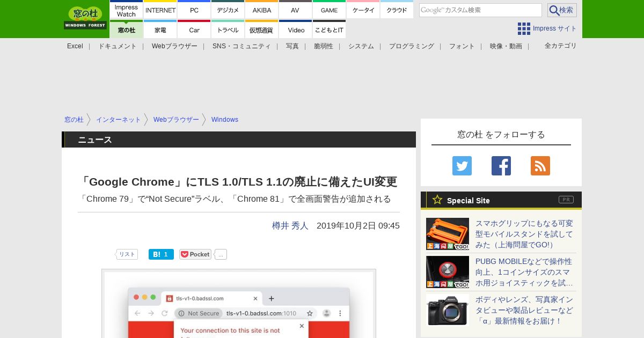Viewport: 644px width, 338px height.
Task: Open the SNS・コミュニティ category
Action: pyautogui.click(x=241, y=46)
